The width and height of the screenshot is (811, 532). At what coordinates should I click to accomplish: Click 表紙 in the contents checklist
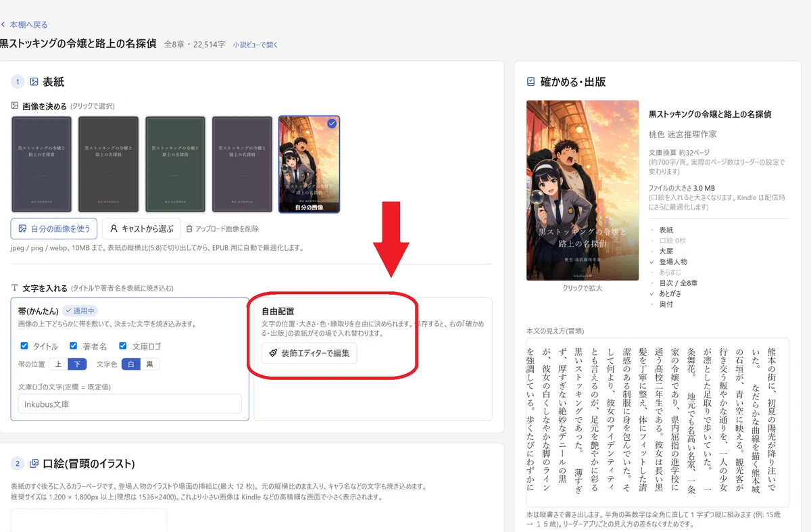pyautogui.click(x=666, y=230)
